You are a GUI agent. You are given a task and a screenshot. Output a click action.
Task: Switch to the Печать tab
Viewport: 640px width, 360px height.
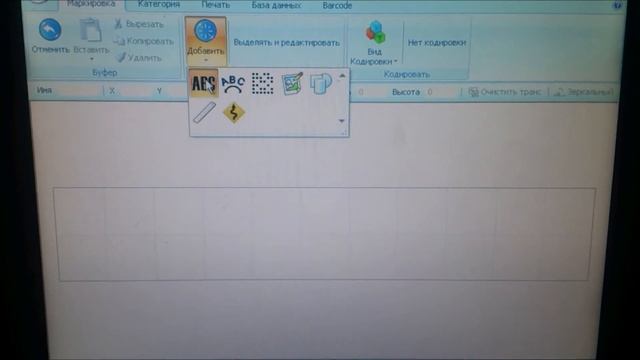coord(215,5)
